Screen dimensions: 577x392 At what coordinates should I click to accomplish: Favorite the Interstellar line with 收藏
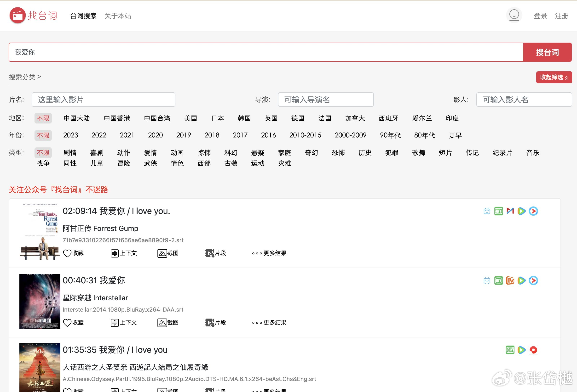[x=74, y=323]
